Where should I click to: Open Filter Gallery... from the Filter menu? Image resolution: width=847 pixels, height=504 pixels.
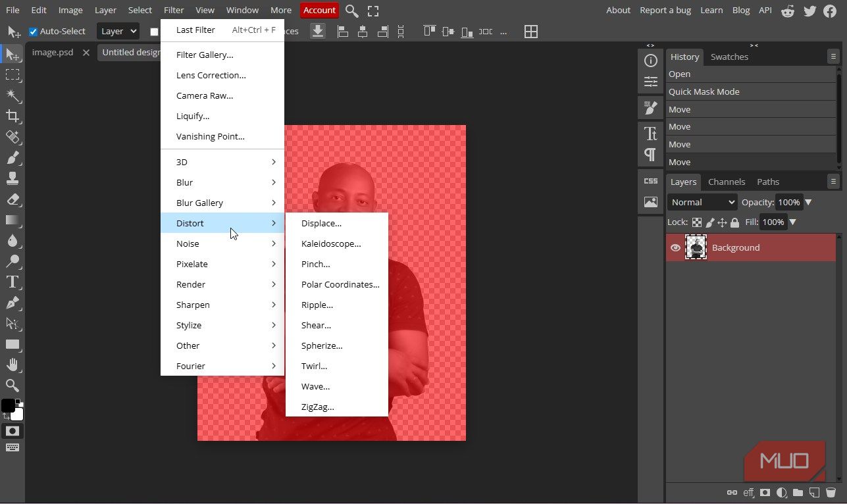click(x=222, y=55)
